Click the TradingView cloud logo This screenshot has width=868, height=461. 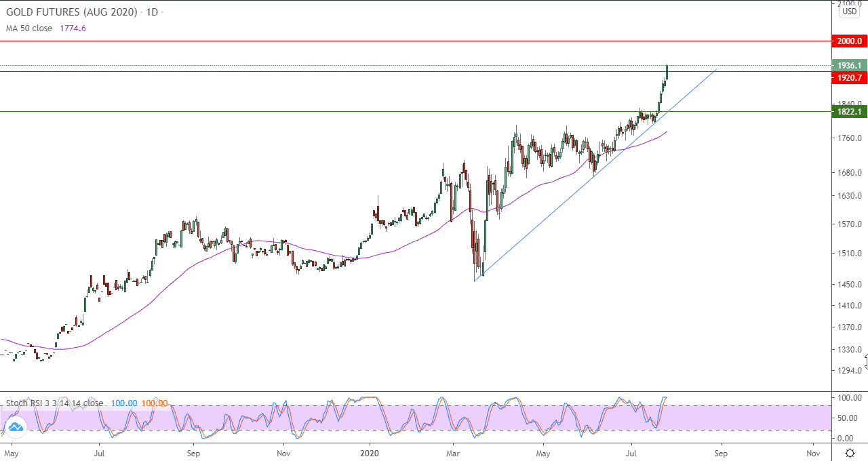coord(15,426)
